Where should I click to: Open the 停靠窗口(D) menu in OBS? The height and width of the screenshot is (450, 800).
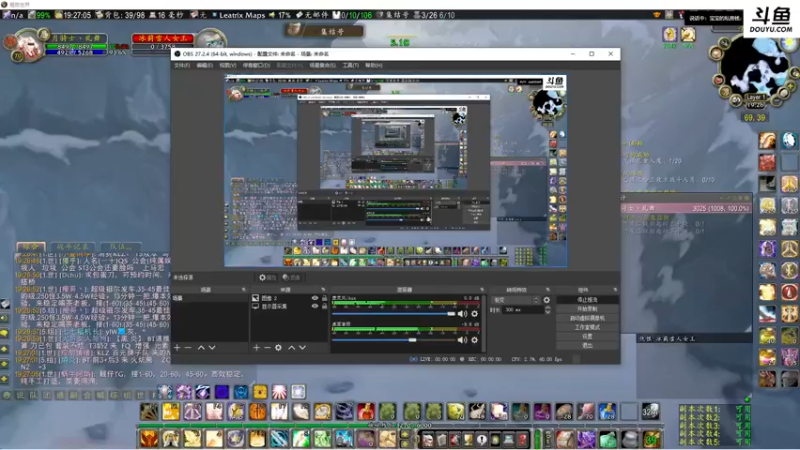click(x=256, y=65)
